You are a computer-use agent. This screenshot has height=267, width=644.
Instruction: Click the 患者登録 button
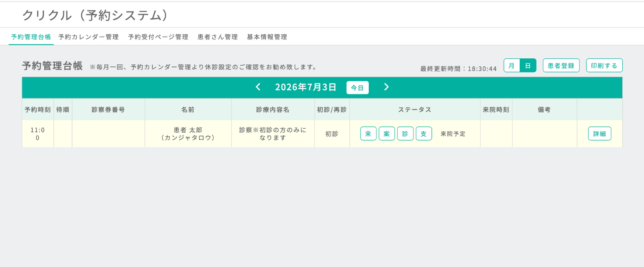pos(561,66)
